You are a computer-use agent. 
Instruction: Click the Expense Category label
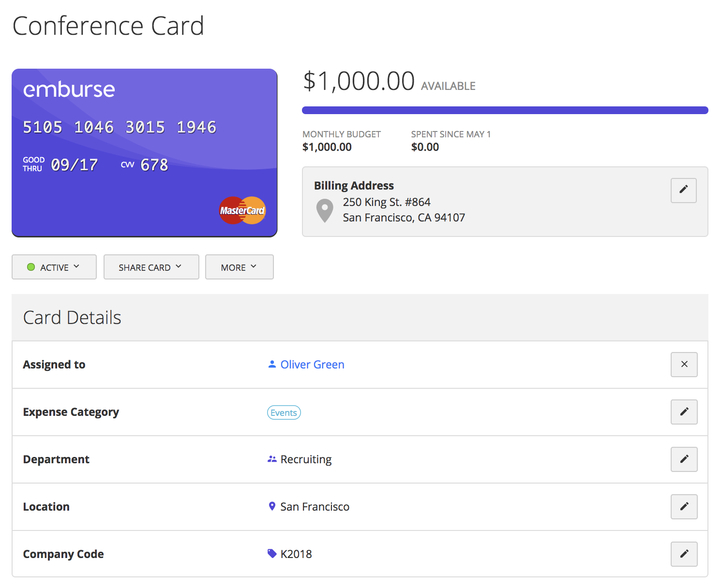[71, 412]
